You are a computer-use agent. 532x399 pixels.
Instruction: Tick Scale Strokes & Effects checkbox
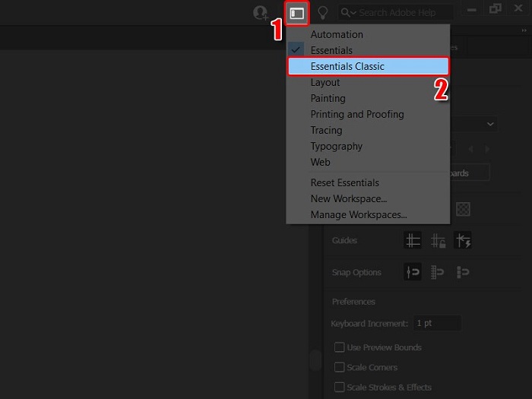pos(339,387)
